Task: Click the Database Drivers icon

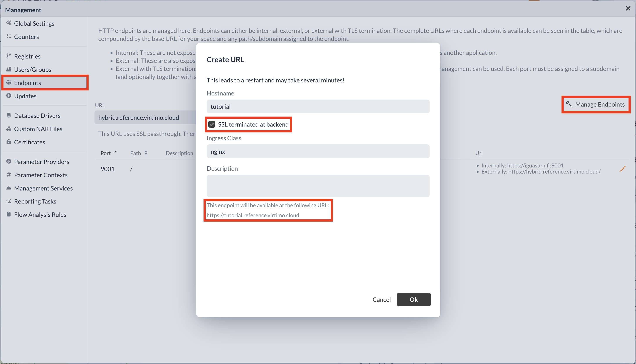Action: point(9,115)
